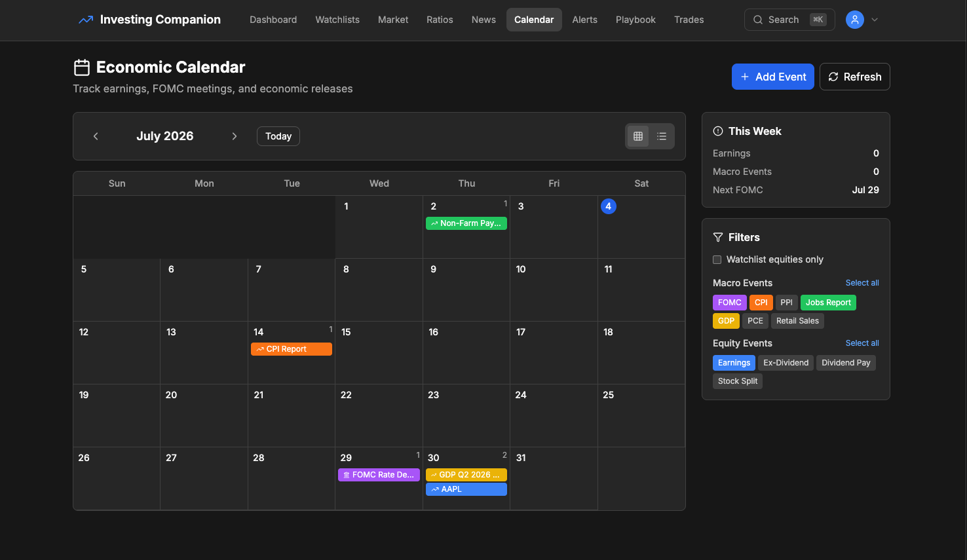This screenshot has width=967, height=560.
Task: Open the Alerts nav item
Action: tap(585, 20)
